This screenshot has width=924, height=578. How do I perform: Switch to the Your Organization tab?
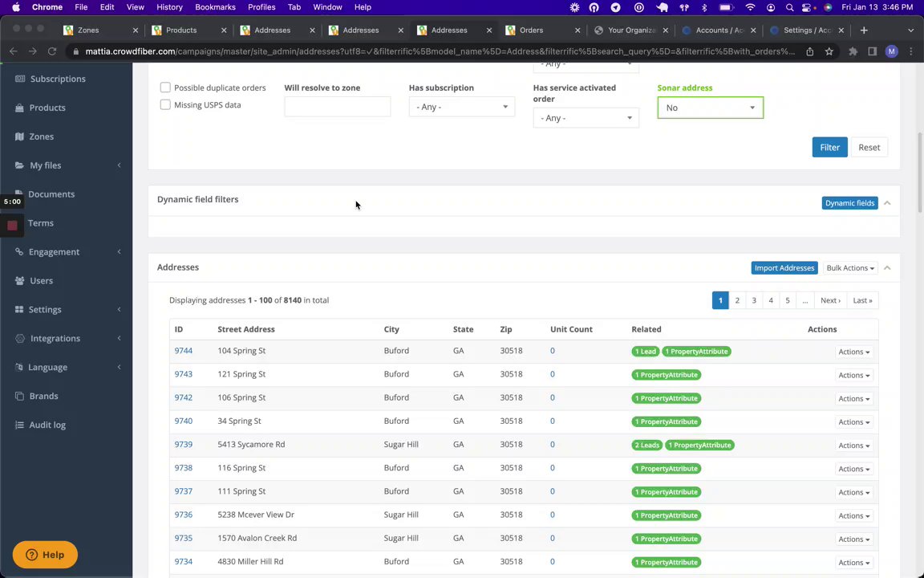tap(630, 30)
